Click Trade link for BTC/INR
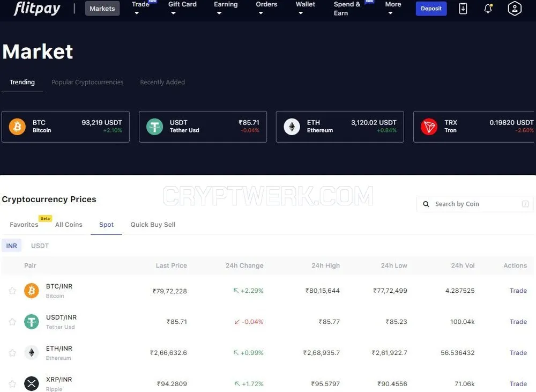536x392 pixels. 518,291
